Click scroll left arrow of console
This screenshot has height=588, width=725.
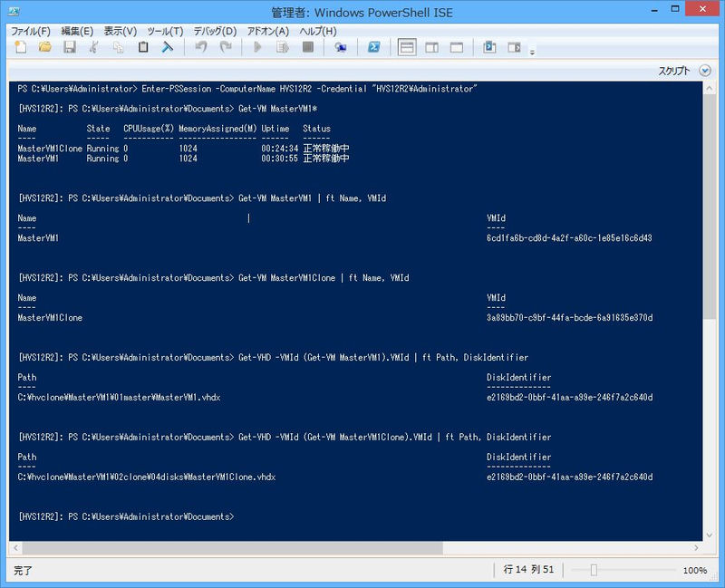pos(15,548)
